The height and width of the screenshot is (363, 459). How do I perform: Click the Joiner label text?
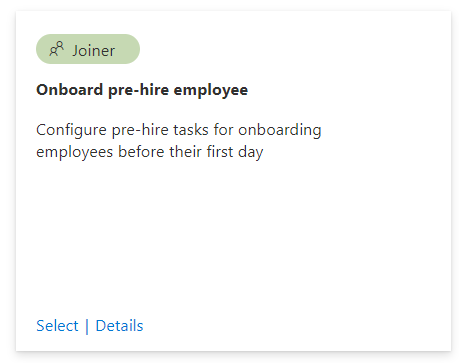[94, 51]
